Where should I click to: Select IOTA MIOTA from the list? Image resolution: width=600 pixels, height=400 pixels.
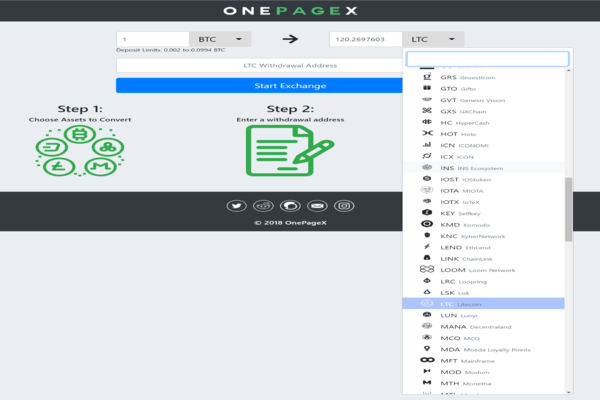click(483, 190)
